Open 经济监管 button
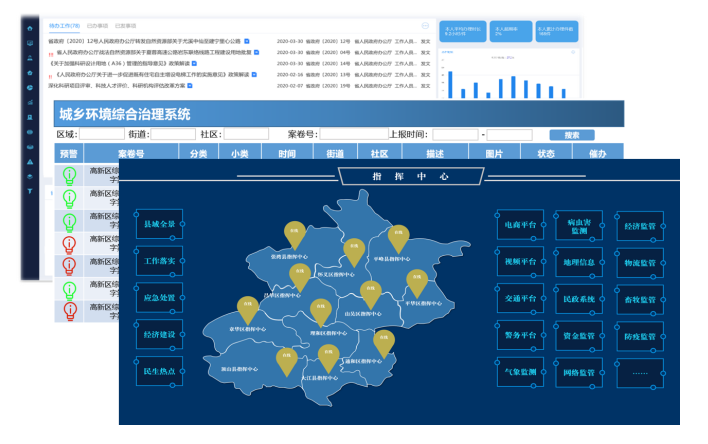Image resolution: width=708 pixels, height=444 pixels. (640, 226)
